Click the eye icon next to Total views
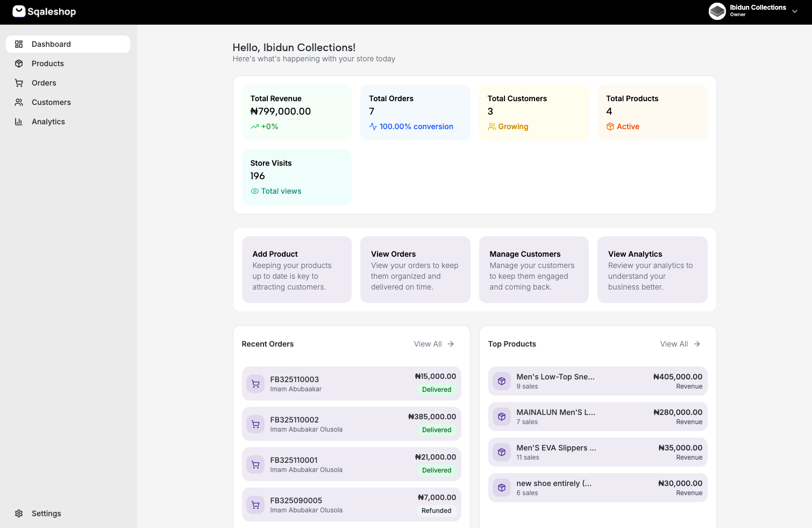Screen dimensions: 812x528 254,191
